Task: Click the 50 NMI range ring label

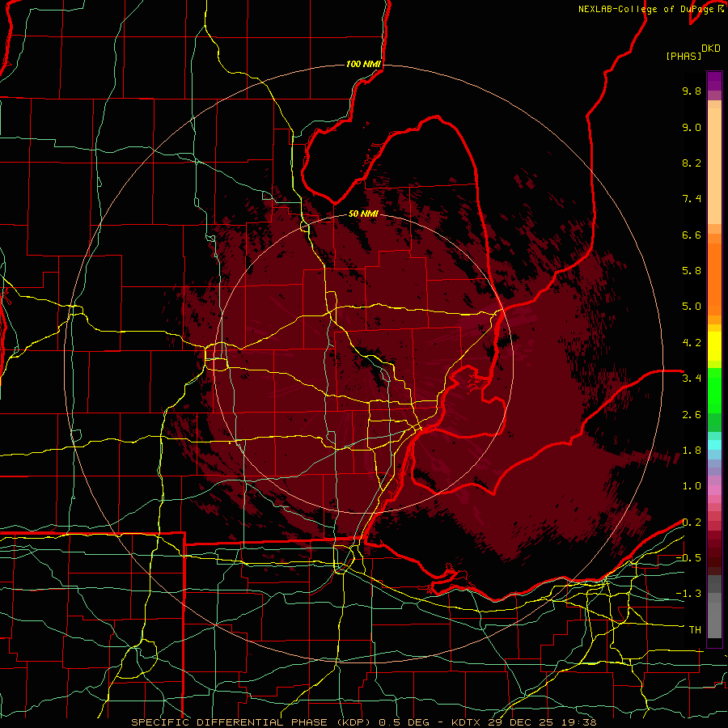Action: click(x=363, y=214)
